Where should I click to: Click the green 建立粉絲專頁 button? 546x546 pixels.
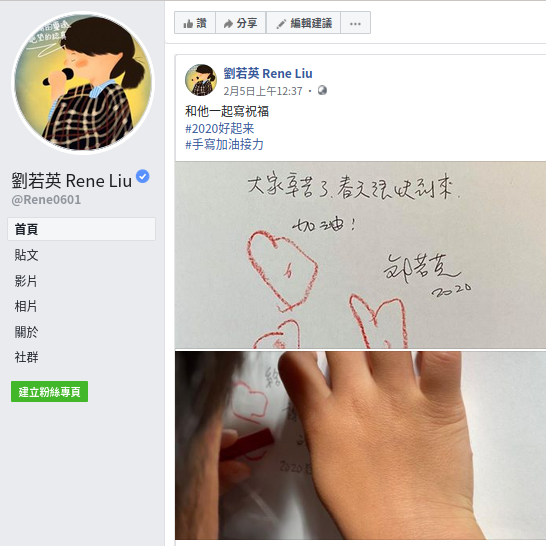49,391
